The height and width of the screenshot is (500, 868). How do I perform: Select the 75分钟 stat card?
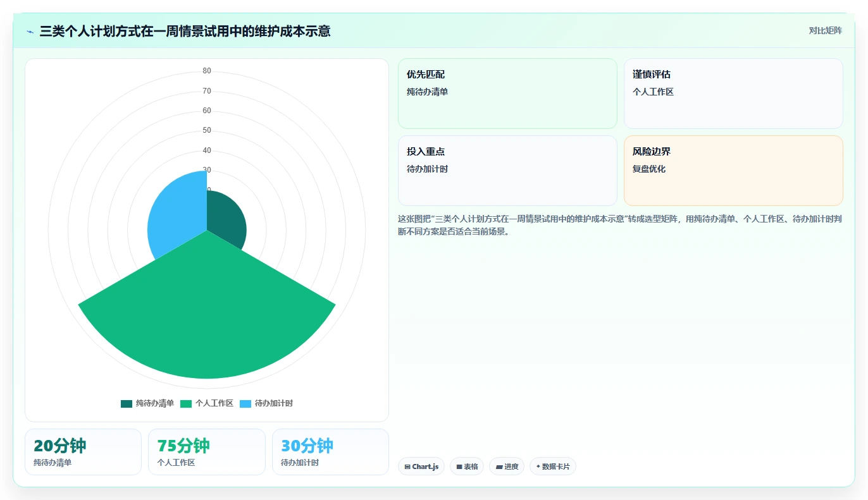207,452
